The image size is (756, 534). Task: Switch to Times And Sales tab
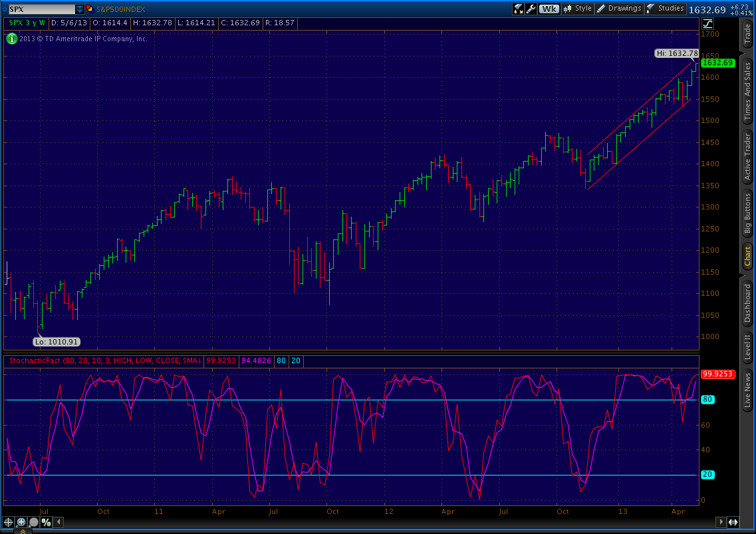[x=747, y=91]
